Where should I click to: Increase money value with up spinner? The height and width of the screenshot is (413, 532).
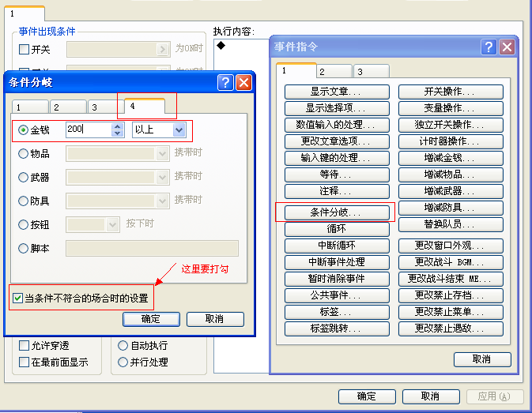pyautogui.click(x=117, y=126)
